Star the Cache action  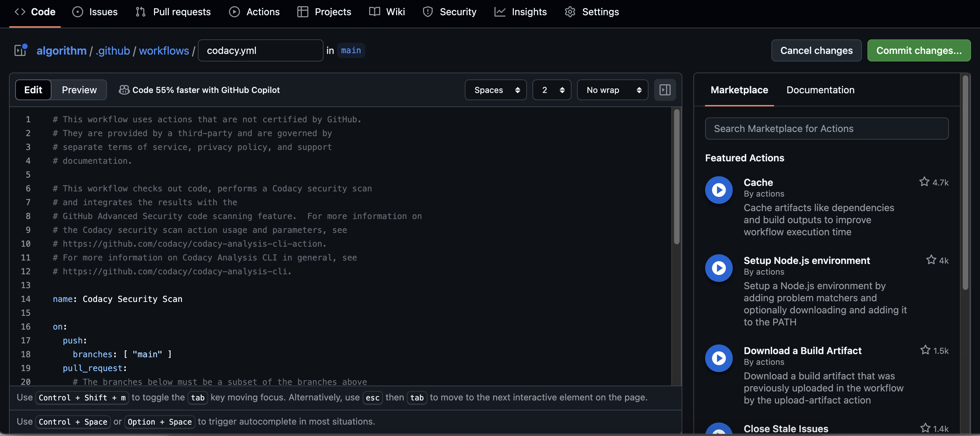[924, 182]
